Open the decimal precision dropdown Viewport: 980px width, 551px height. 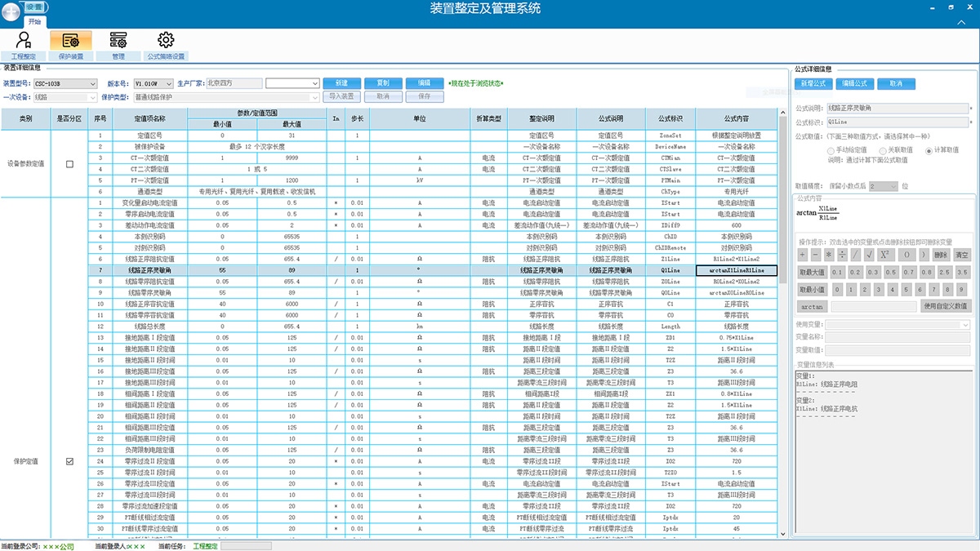(x=883, y=187)
